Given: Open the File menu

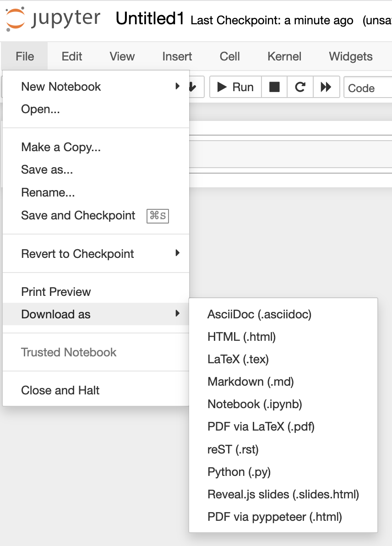Looking at the screenshot, I should 25,56.
